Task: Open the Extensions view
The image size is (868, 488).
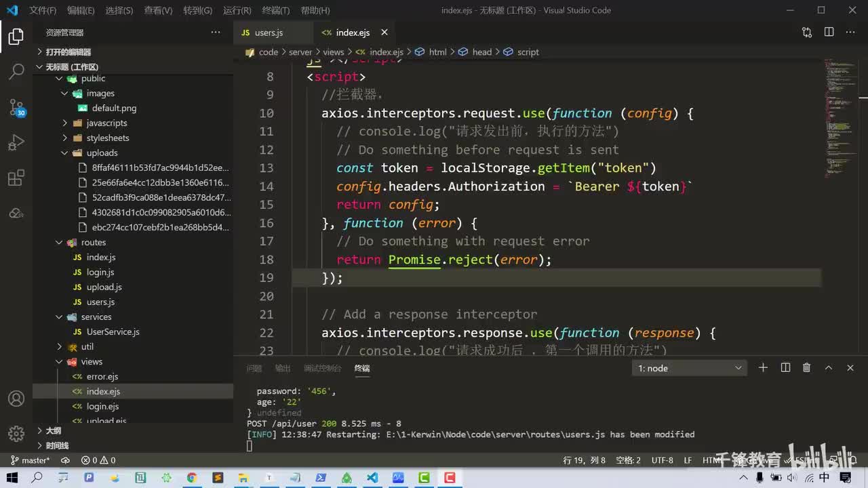Action: pos(16,178)
